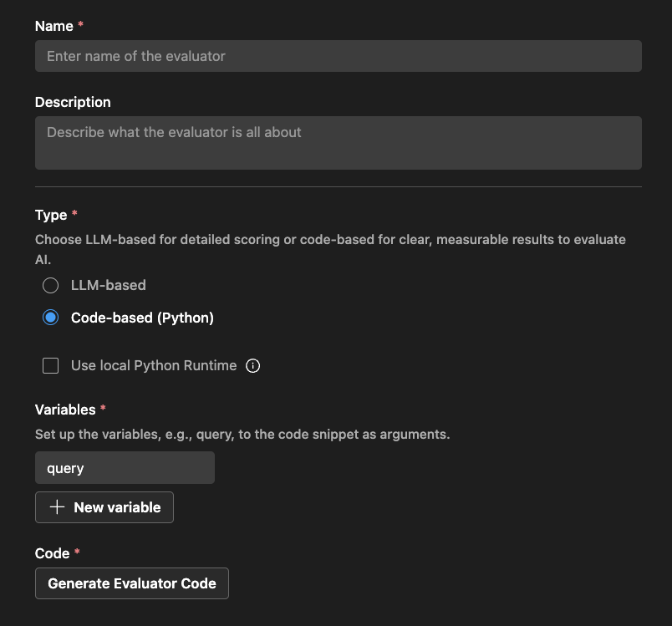Screen dimensions: 672x626
Task: Click the Description label
Action: pyautogui.click(x=73, y=102)
